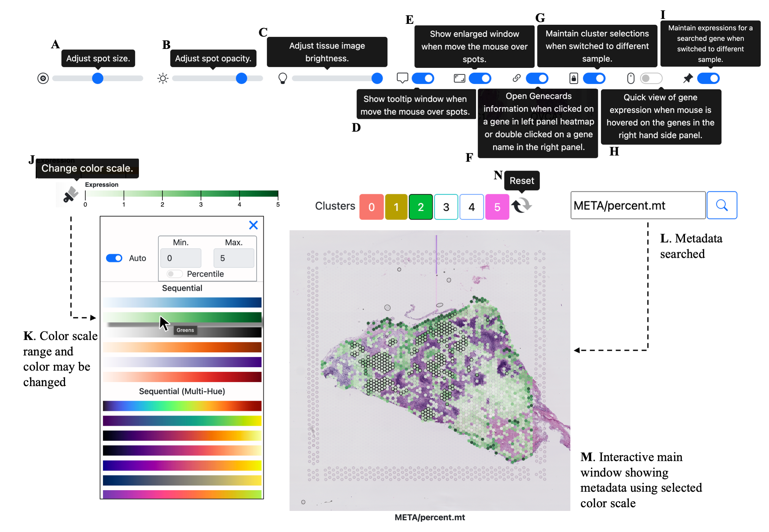Screen dimensions: 769x532
Task: Close the color scale picker panel
Action: [x=254, y=225]
